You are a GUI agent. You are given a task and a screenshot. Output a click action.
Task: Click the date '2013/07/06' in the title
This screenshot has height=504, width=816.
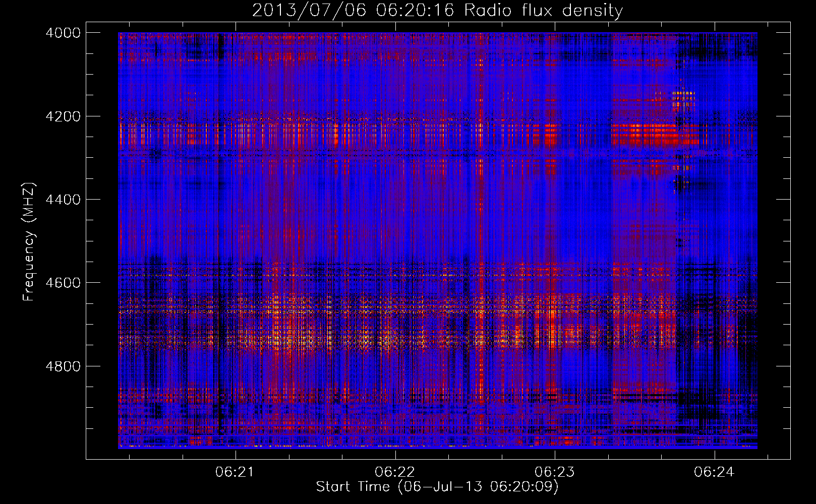pyautogui.click(x=309, y=11)
